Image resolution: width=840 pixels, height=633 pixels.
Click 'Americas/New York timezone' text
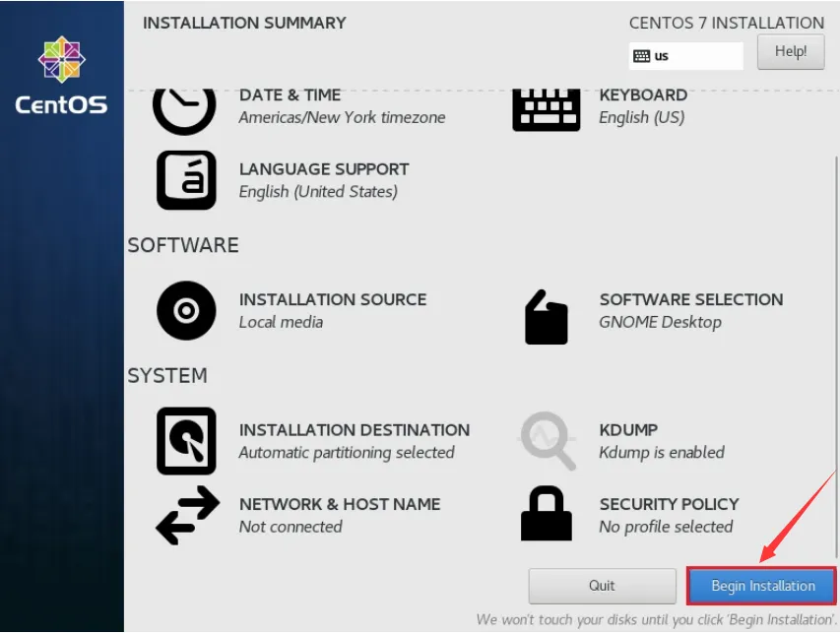(342, 117)
